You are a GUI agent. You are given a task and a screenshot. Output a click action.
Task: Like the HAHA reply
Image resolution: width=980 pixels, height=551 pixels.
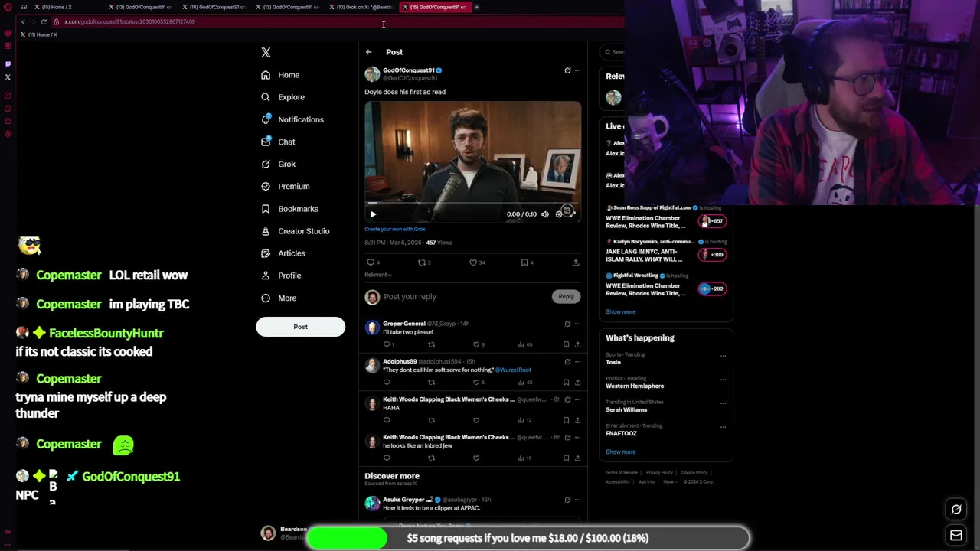coord(476,420)
